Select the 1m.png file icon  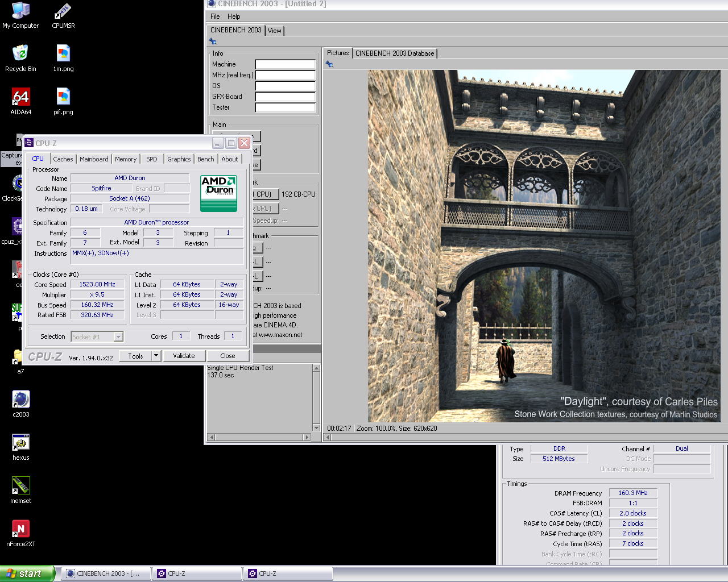click(x=63, y=58)
